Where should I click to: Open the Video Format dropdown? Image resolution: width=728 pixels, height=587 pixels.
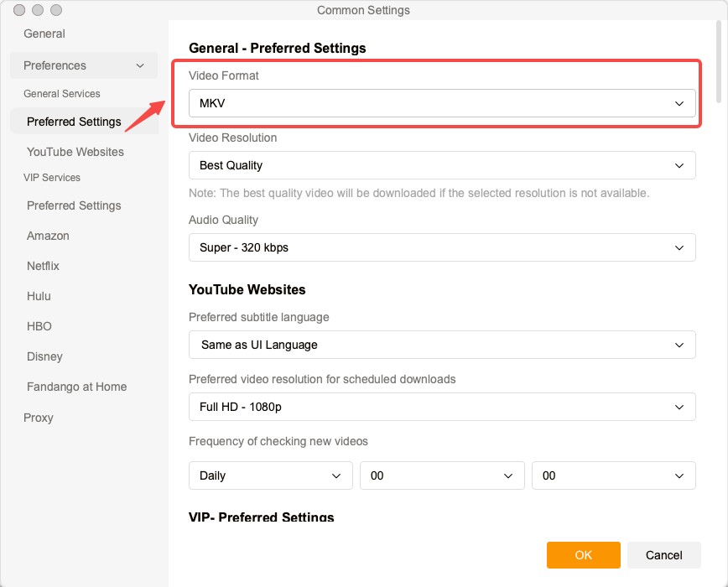(442, 103)
